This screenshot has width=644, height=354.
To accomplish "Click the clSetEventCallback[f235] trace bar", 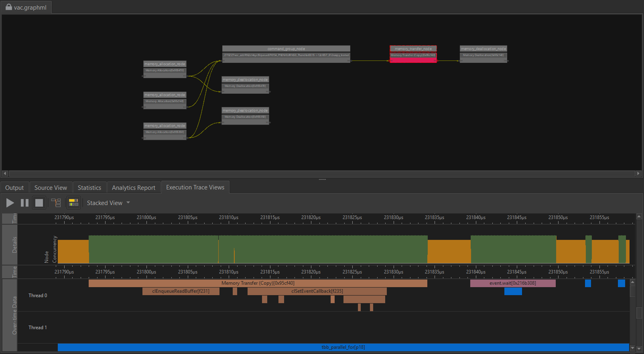I will pos(316,291).
